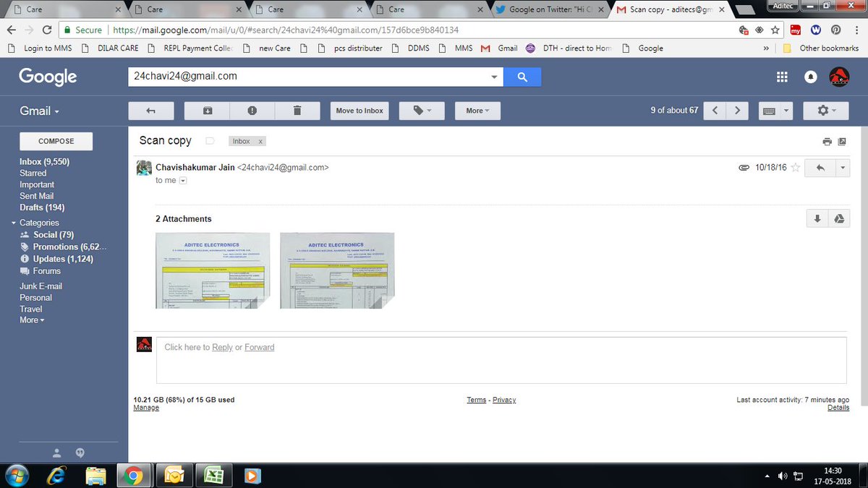
Task: Open the conversation in a new window
Action: point(842,141)
